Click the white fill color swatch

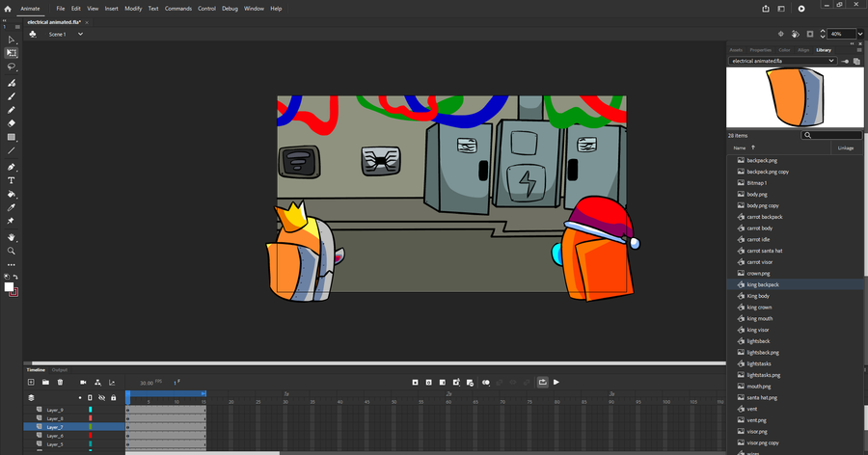click(x=9, y=286)
